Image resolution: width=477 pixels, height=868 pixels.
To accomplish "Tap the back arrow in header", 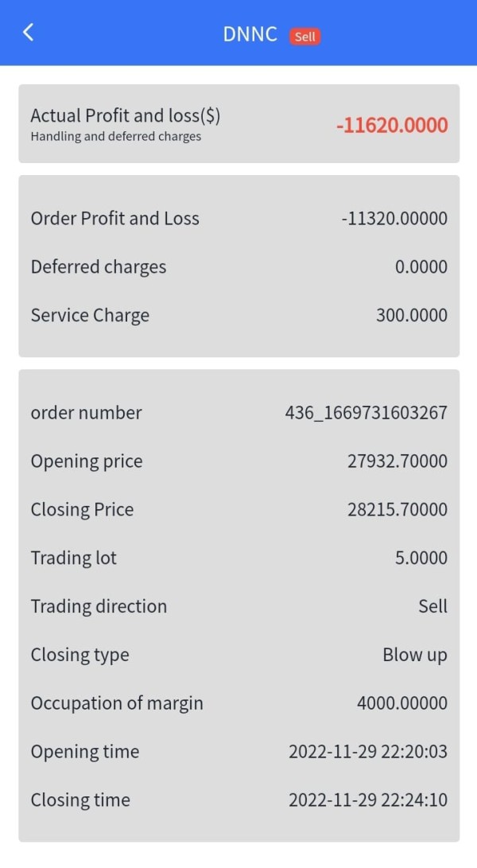I will tap(29, 33).
